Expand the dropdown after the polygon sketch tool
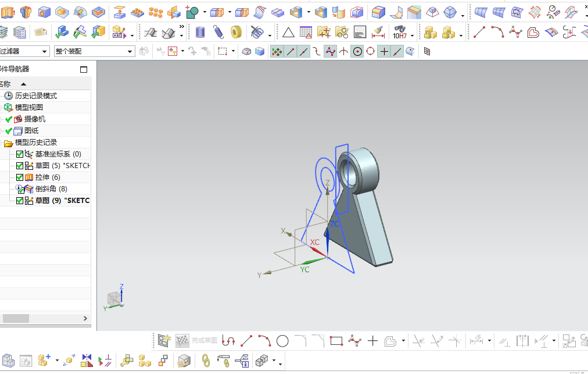Image resolution: width=588 pixels, height=374 pixels. tap(403, 341)
